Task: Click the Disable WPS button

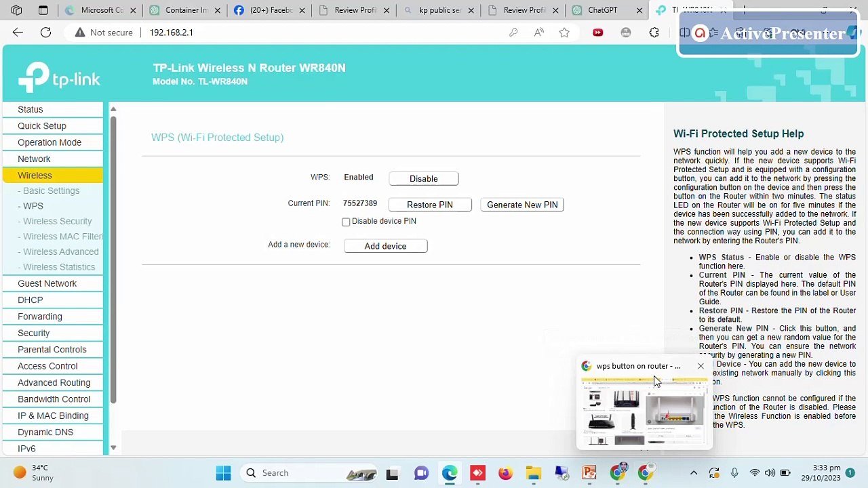Action: pos(424,179)
